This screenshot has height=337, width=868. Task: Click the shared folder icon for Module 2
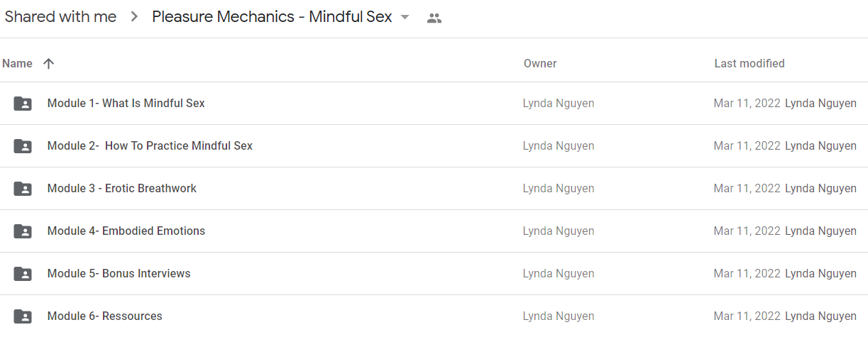point(23,146)
